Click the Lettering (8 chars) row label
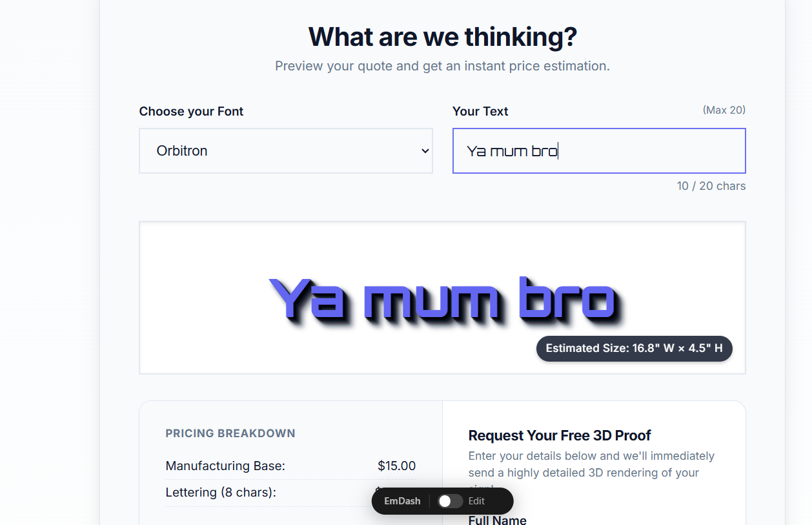Image resolution: width=812 pixels, height=525 pixels. tap(221, 492)
